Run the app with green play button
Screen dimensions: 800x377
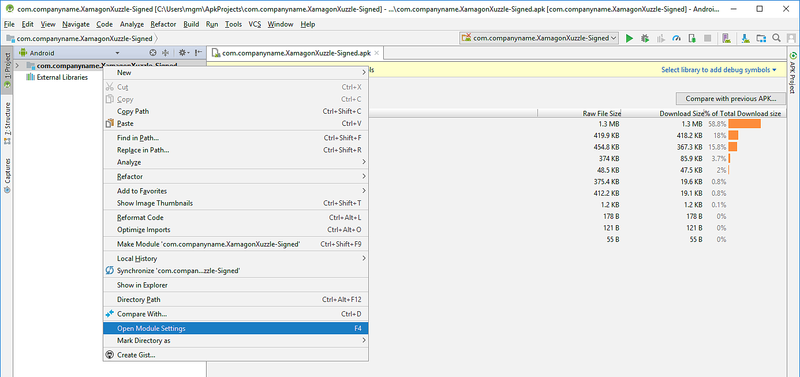pyautogui.click(x=629, y=38)
